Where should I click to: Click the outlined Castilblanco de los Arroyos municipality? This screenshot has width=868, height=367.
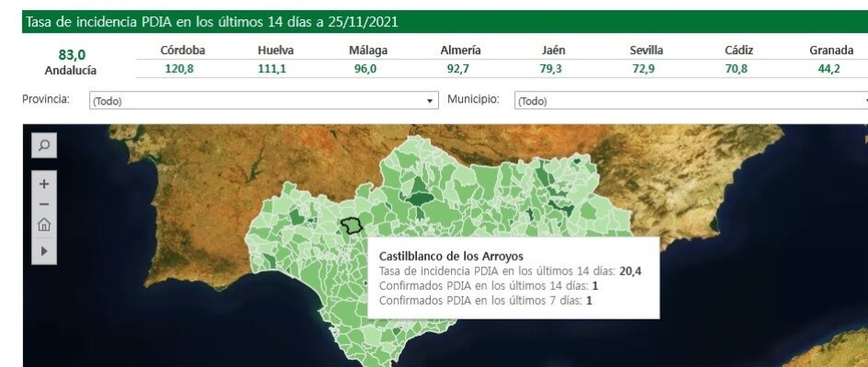tap(352, 226)
